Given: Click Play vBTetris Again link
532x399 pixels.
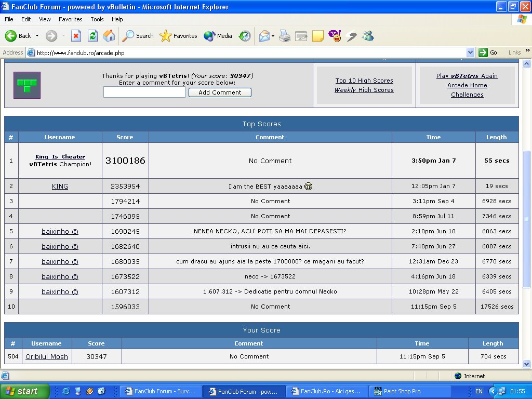Looking at the screenshot, I should tap(467, 76).
